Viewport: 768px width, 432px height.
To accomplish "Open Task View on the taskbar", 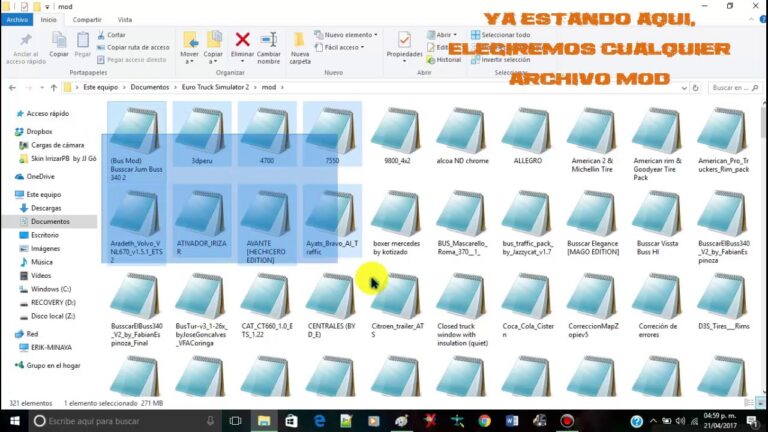I will (236, 421).
